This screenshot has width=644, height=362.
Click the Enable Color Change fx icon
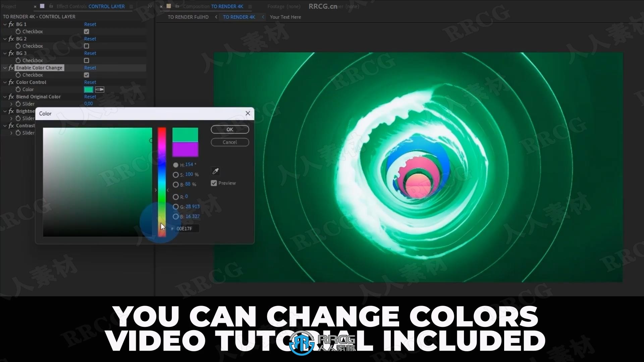[x=11, y=67]
